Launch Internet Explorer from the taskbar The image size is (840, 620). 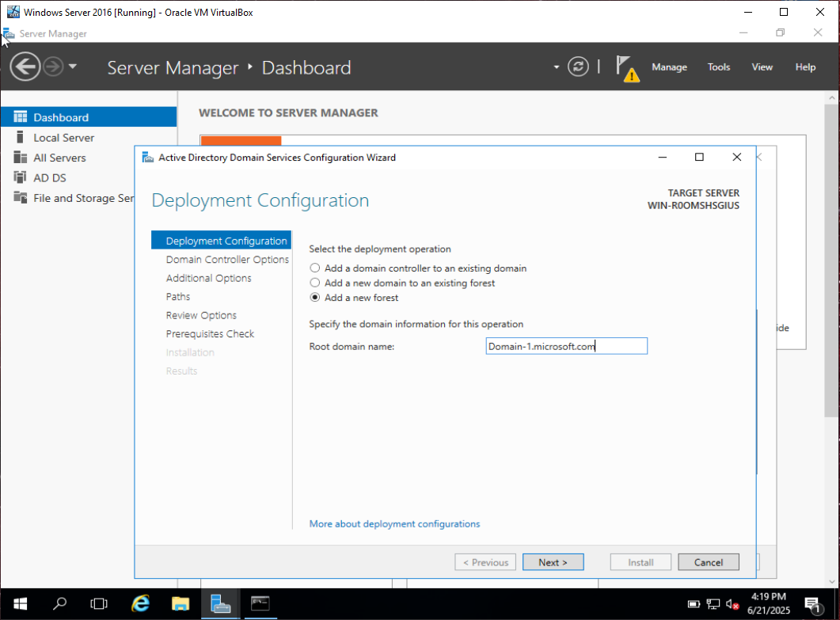140,604
